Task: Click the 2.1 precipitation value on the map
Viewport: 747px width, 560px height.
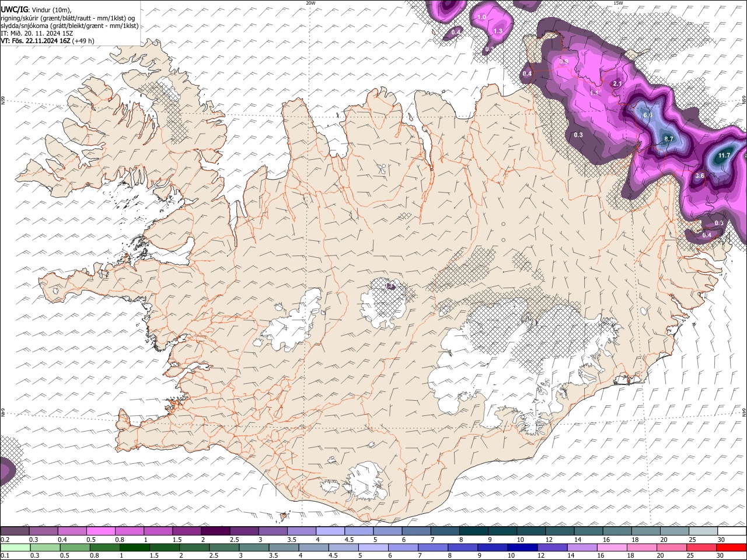Action: tap(617, 84)
